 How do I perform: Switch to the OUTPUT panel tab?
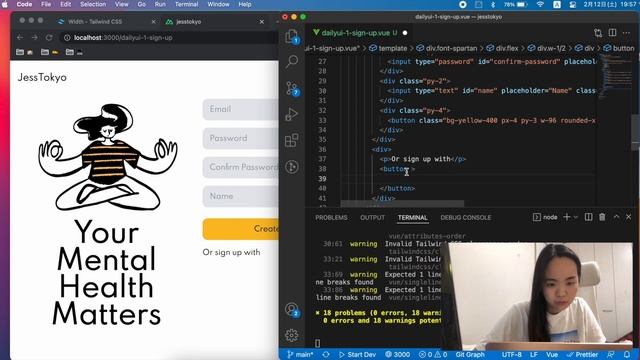(372, 218)
